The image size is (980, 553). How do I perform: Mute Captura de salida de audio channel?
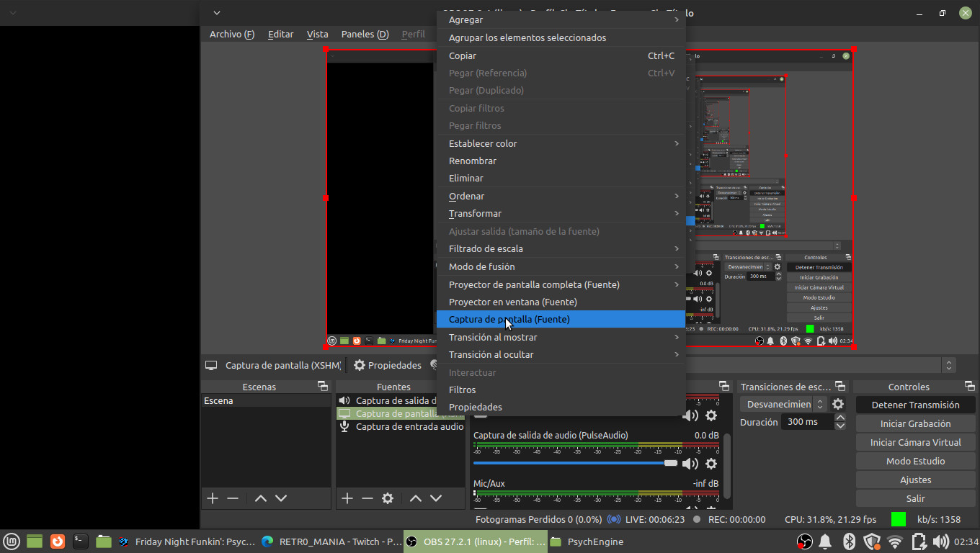point(690,464)
